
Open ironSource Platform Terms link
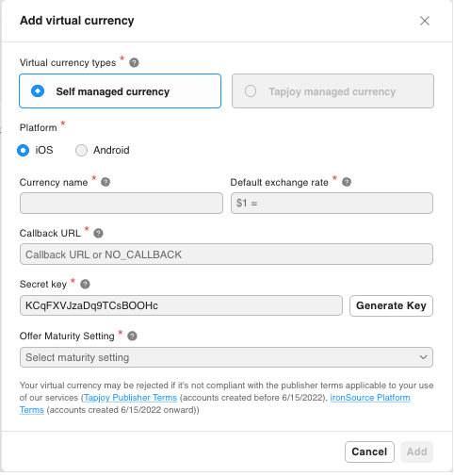[x=370, y=398]
